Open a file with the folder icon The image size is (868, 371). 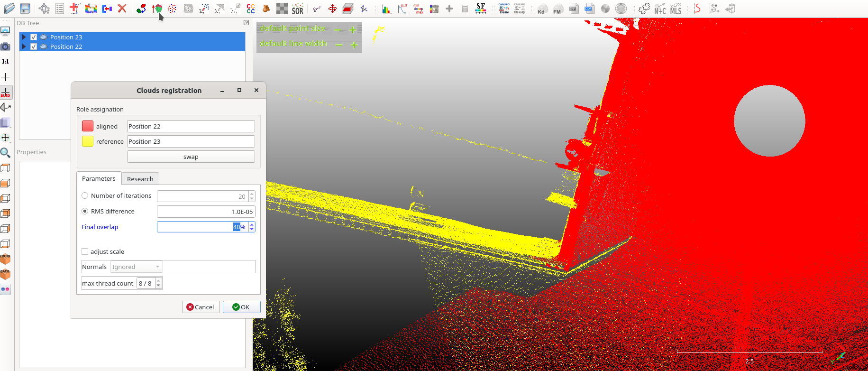coord(9,8)
